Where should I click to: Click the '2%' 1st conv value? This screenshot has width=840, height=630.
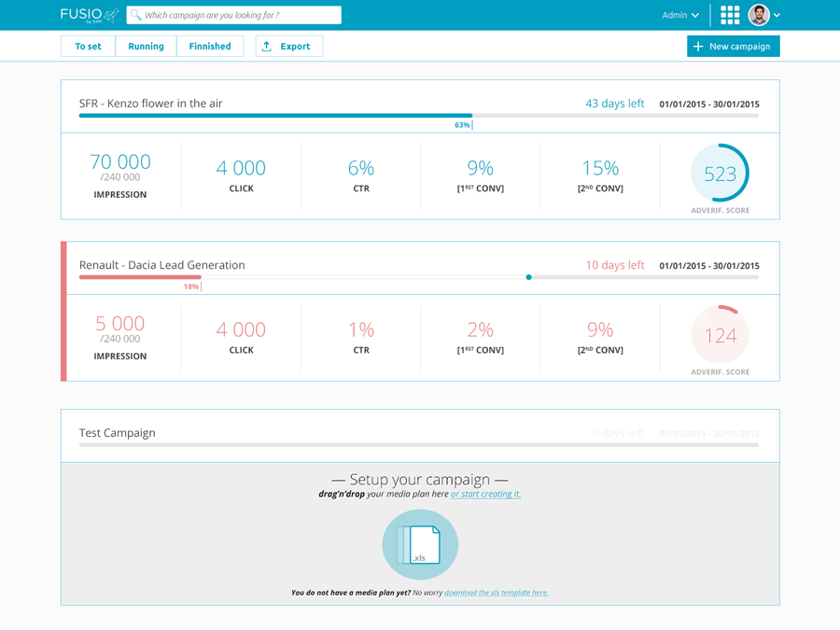[x=480, y=330]
